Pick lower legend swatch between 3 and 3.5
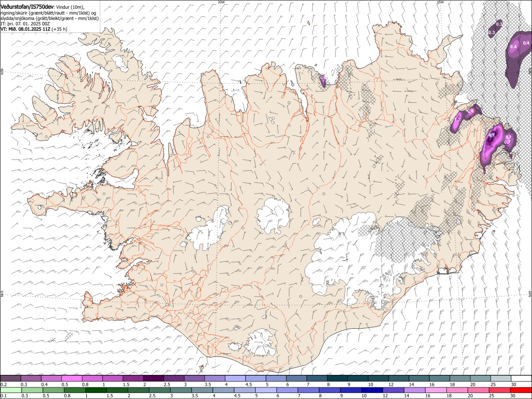Screen dimensions: 532x399 coord(180,390)
